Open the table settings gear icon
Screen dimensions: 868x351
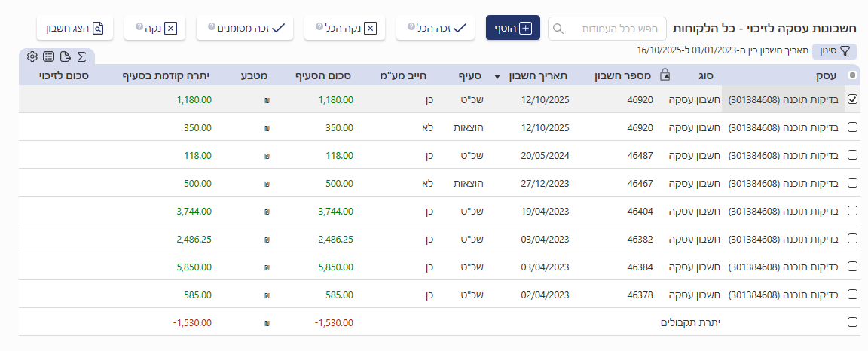pos(32,56)
